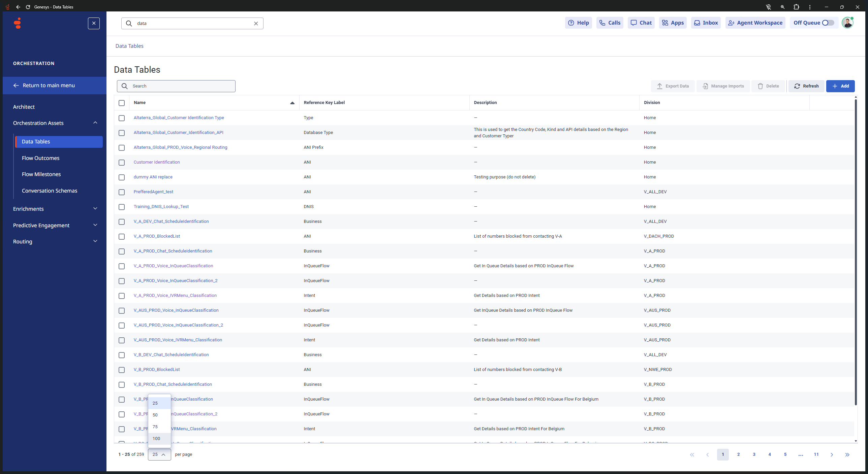Click Manage Imports button
The height and width of the screenshot is (474, 868).
tap(723, 86)
